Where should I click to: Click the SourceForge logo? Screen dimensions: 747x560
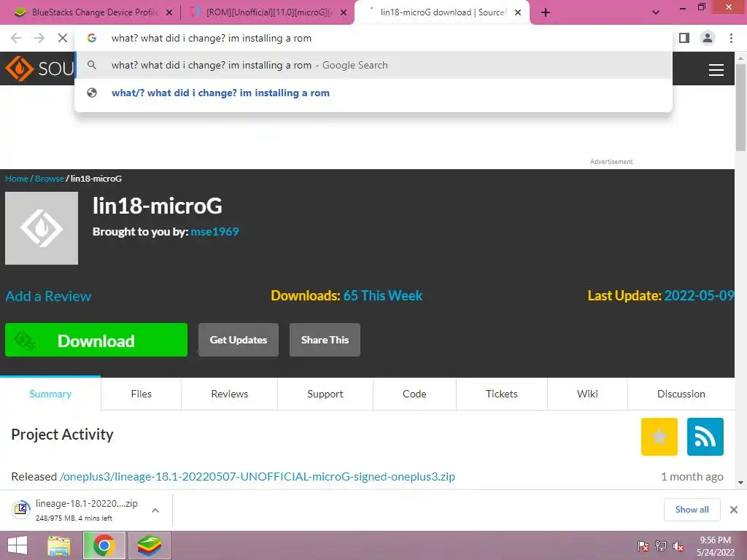tap(39, 69)
